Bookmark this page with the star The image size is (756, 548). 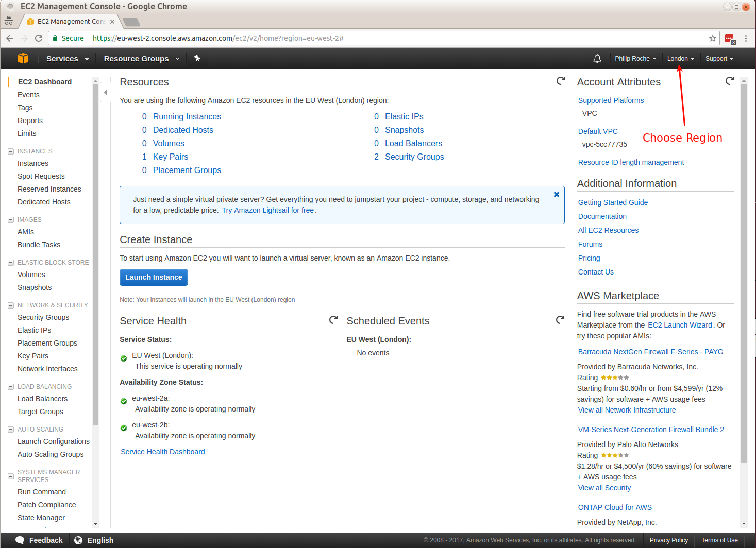click(713, 38)
